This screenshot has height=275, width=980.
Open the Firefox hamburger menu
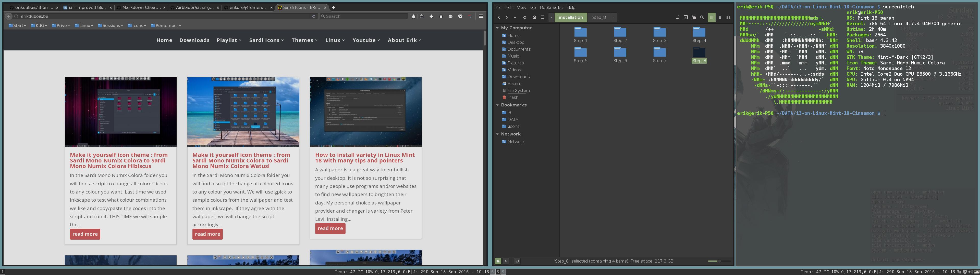(x=481, y=16)
